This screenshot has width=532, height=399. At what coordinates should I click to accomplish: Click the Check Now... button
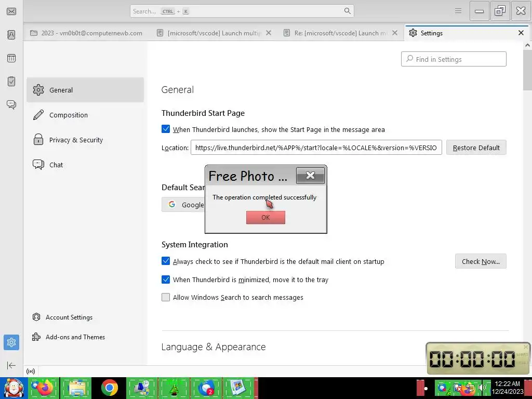tap(481, 261)
